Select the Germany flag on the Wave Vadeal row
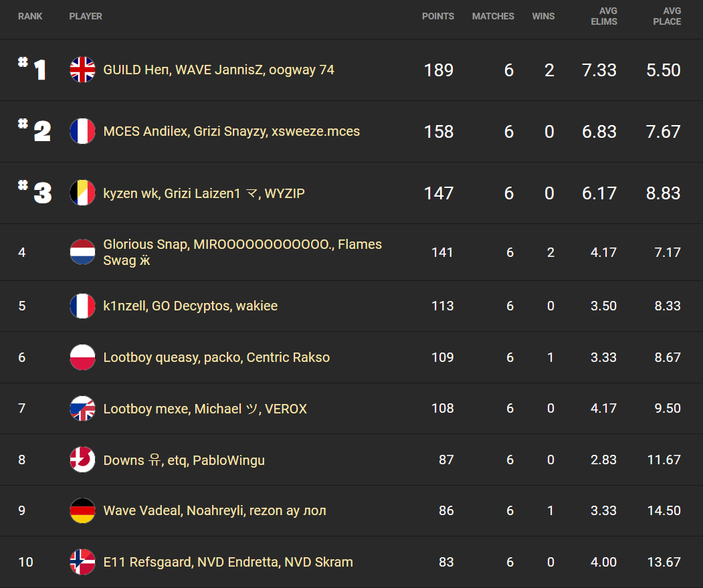 click(82, 510)
